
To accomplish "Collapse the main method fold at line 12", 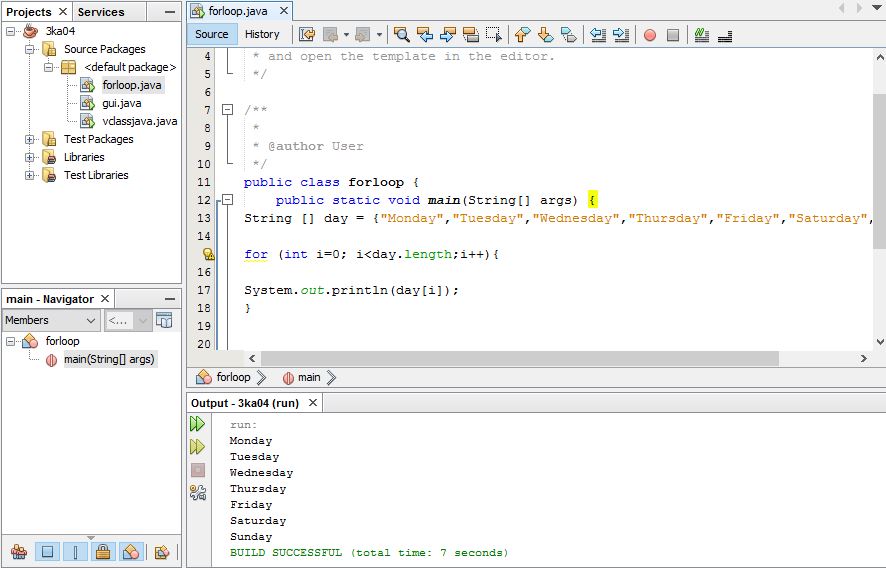I will pos(227,200).
